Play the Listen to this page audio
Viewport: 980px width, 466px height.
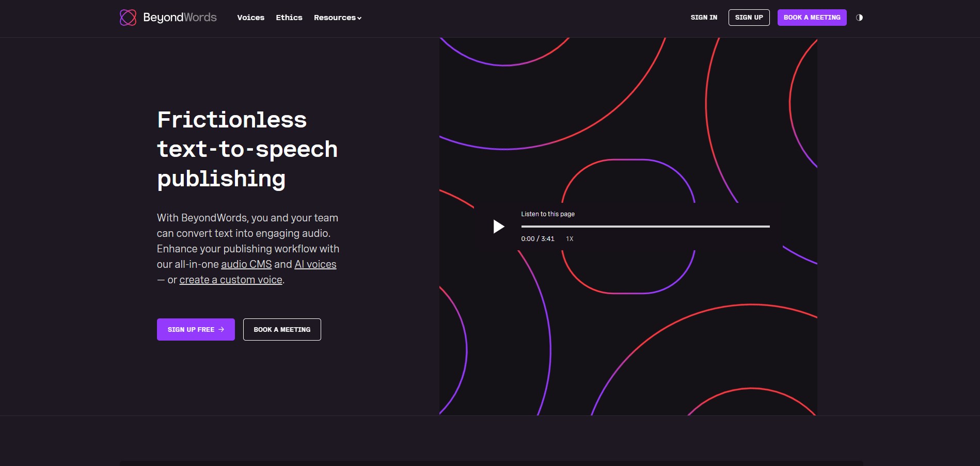[498, 227]
